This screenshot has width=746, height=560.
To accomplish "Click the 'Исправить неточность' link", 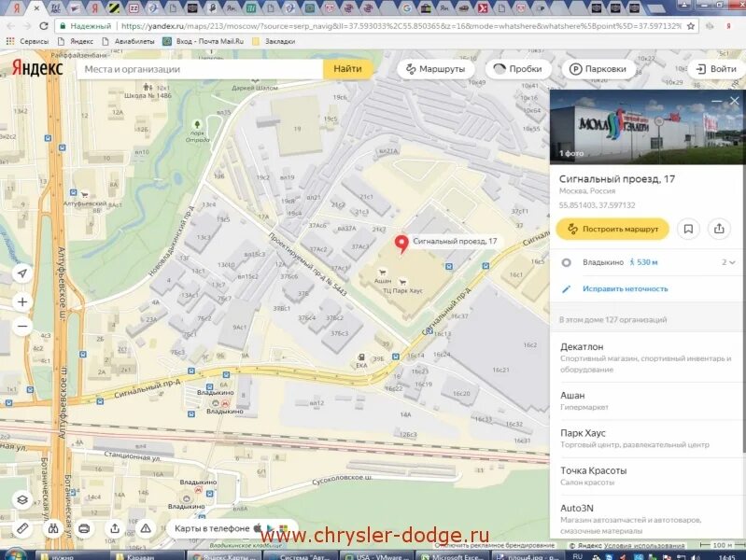I will 626,288.
